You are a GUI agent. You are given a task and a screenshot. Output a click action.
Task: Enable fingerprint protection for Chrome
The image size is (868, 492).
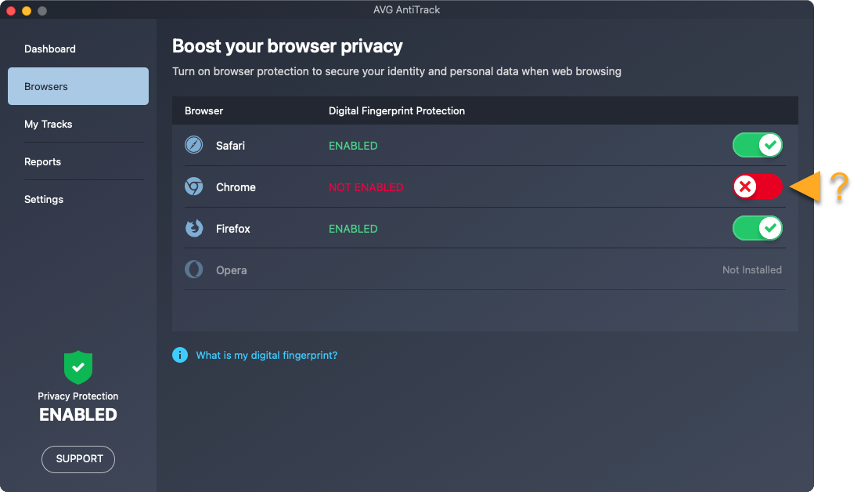click(757, 186)
